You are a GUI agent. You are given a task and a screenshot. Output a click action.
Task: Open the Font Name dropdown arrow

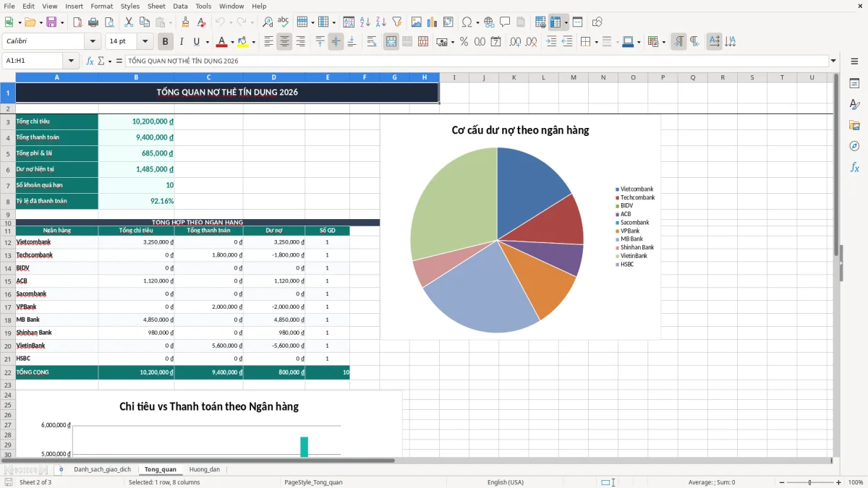92,42
